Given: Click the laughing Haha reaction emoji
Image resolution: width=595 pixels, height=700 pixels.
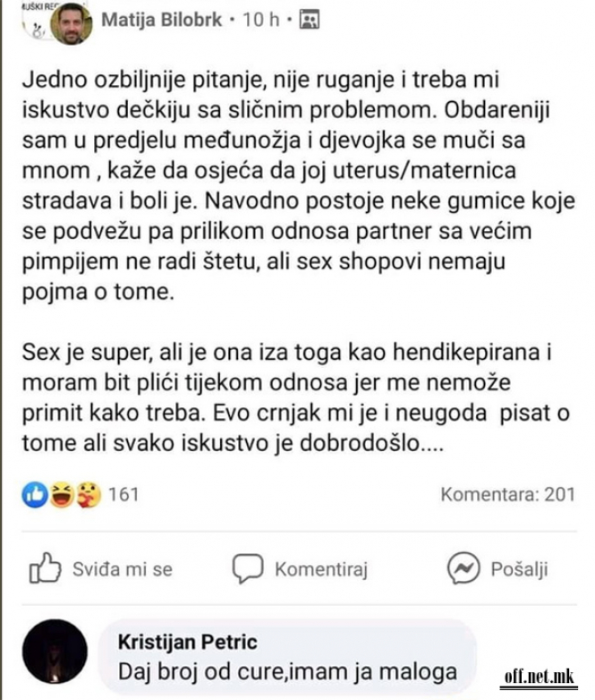Looking at the screenshot, I should point(61,495).
